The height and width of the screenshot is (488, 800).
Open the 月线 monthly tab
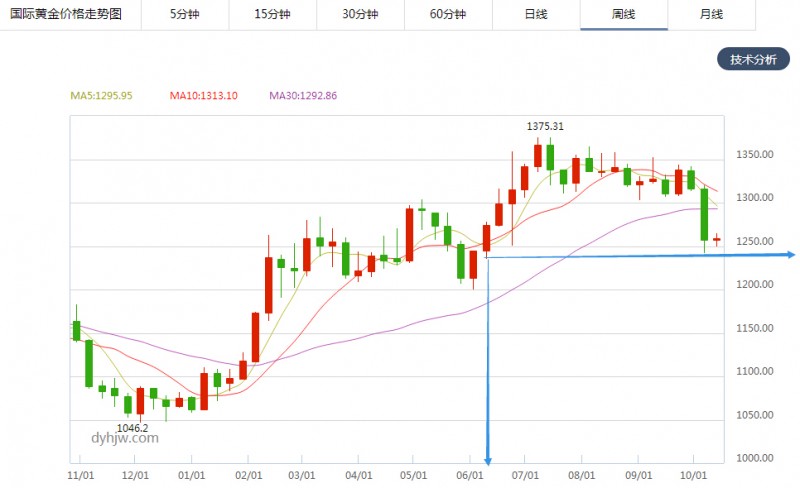[711, 15]
